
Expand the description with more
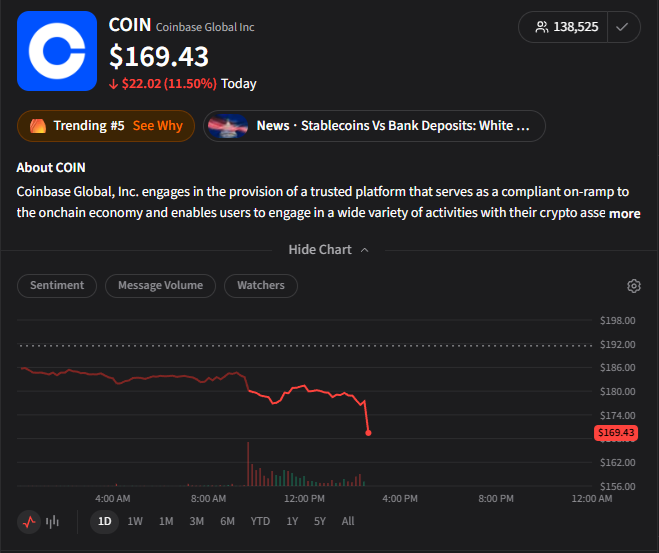(x=625, y=213)
